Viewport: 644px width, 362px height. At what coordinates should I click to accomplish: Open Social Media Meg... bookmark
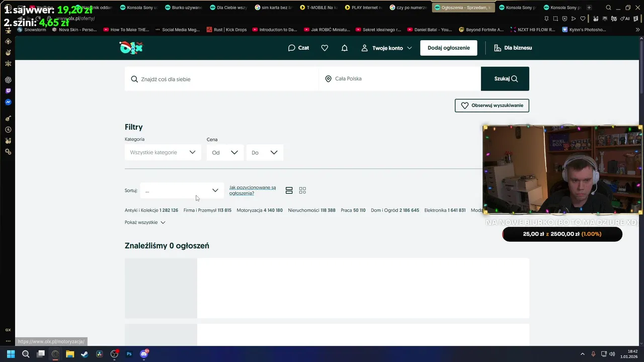tap(177, 30)
